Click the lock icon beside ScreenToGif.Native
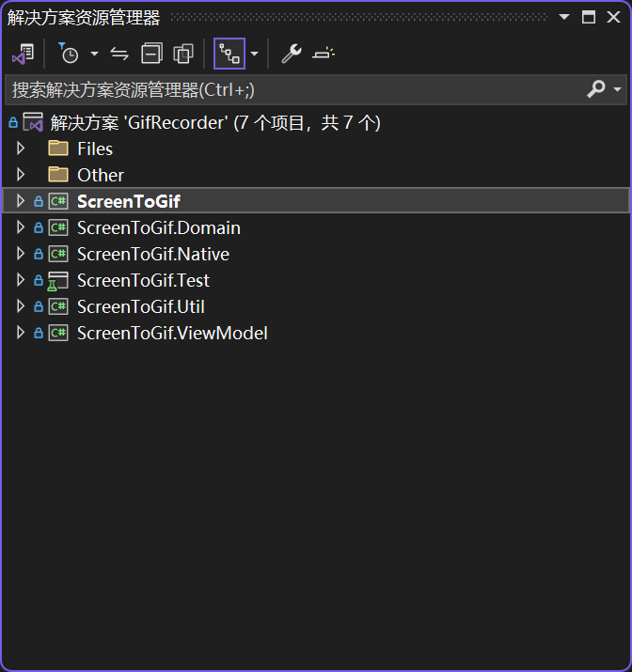The width and height of the screenshot is (632, 672). click(39, 254)
